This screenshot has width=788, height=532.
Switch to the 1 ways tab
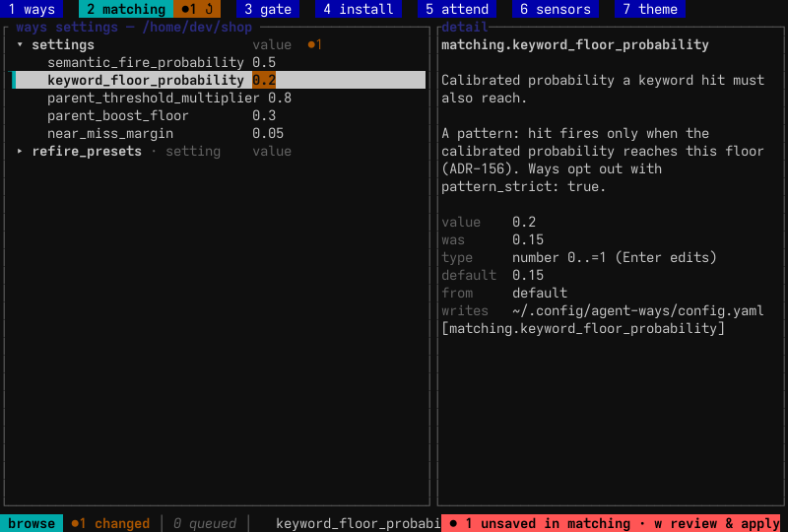coord(32,9)
